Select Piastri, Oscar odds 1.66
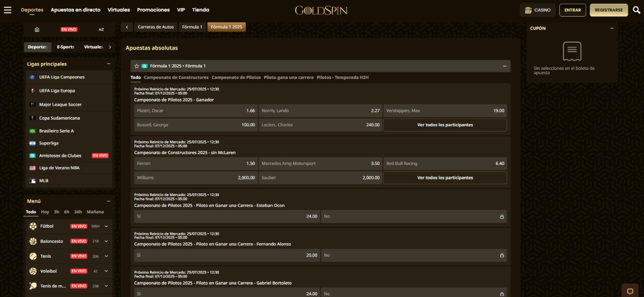The width and height of the screenshot is (644, 297). pyautogui.click(x=195, y=111)
